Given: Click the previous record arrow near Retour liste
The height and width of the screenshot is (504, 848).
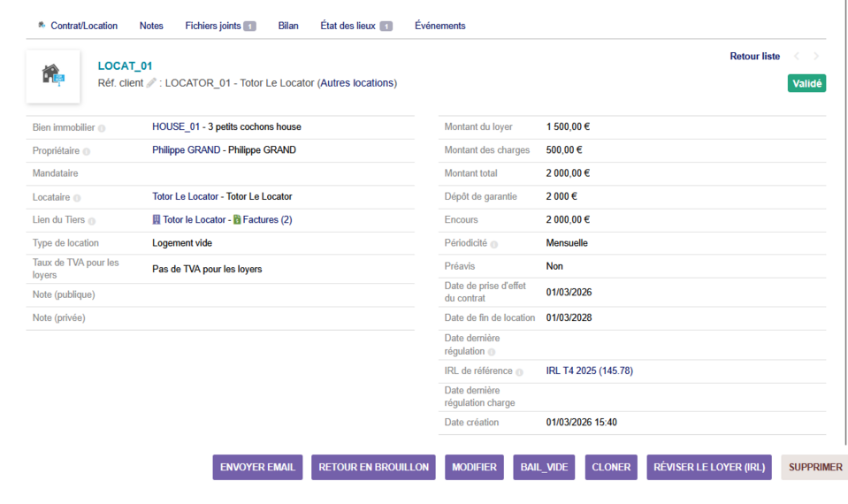Looking at the screenshot, I should click(796, 57).
